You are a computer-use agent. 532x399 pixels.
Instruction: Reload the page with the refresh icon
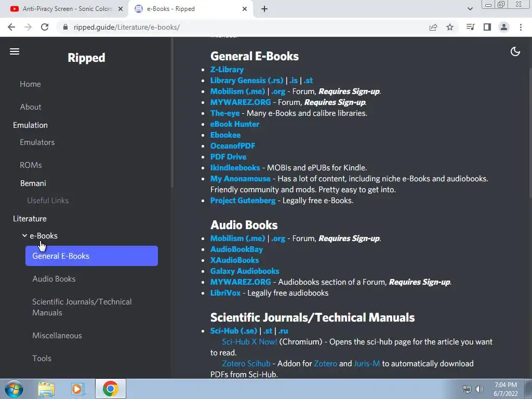pyautogui.click(x=45, y=27)
